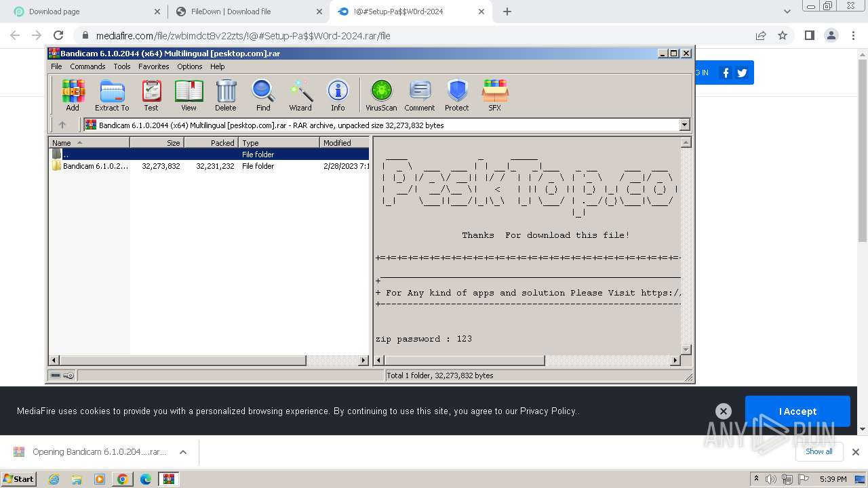Select the parent folder '..' row
This screenshot has height=488, width=868.
click(210, 155)
